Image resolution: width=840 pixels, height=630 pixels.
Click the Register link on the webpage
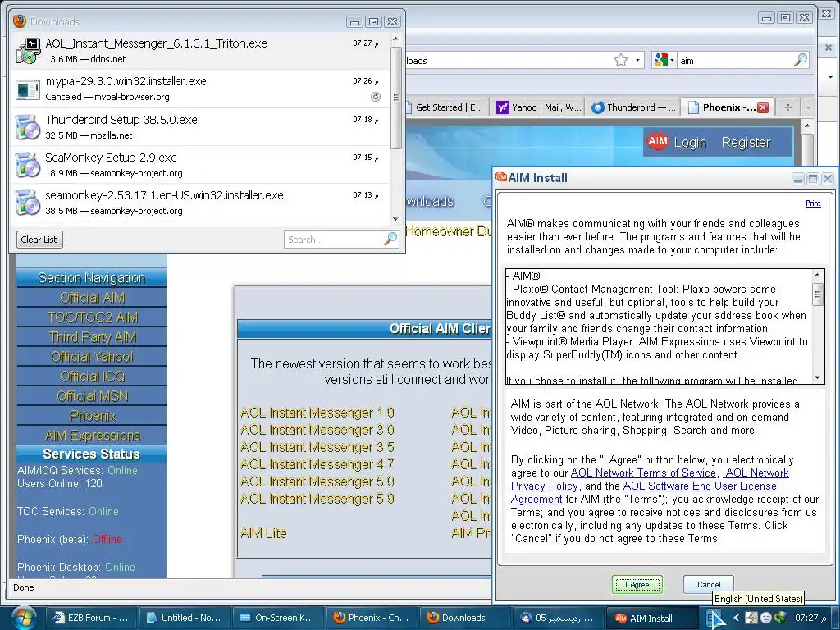pyautogui.click(x=746, y=143)
